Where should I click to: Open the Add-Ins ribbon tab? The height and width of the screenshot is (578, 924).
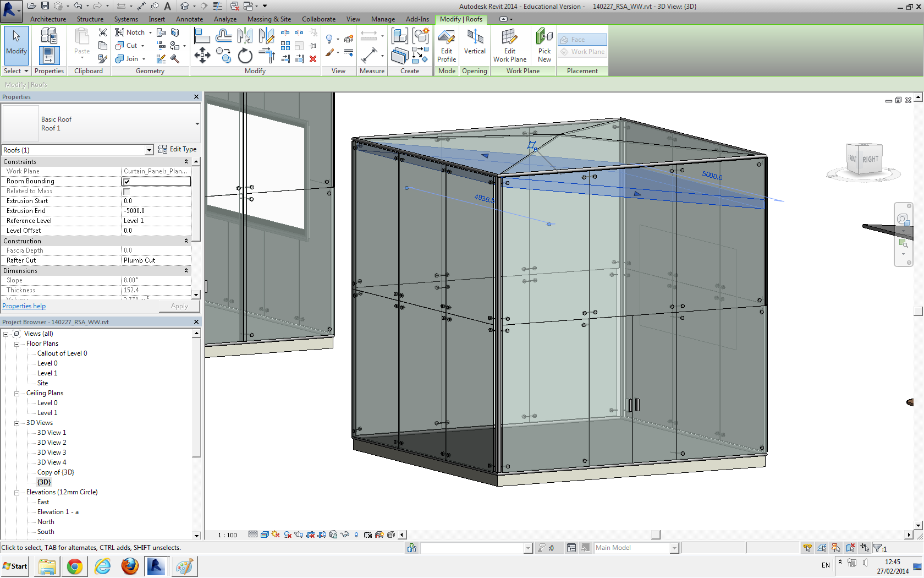tap(417, 19)
